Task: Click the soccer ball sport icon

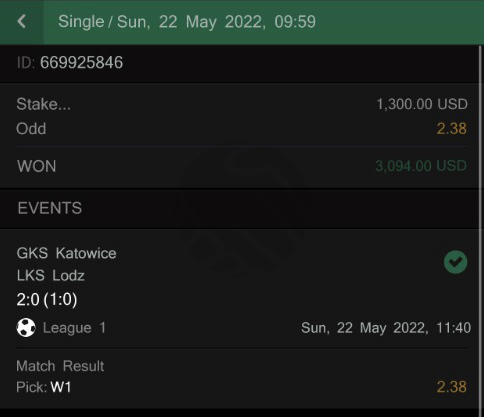Action: (26, 328)
